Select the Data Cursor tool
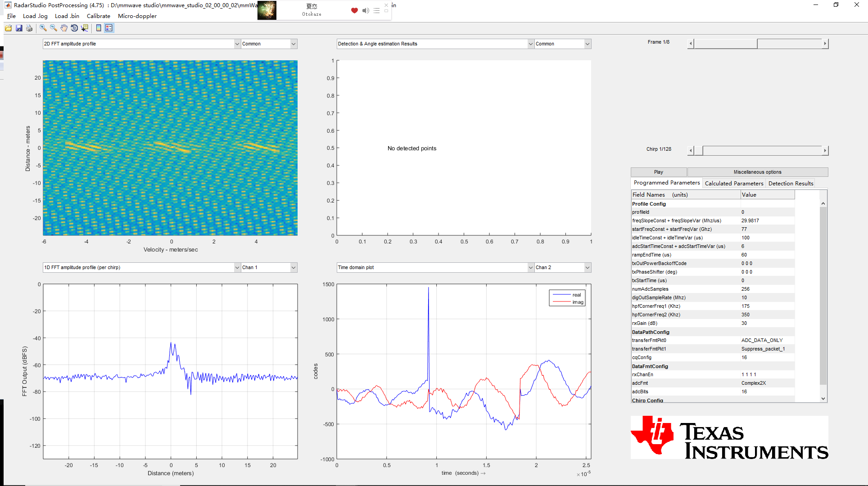Image resolution: width=868 pixels, height=486 pixels. (x=85, y=28)
